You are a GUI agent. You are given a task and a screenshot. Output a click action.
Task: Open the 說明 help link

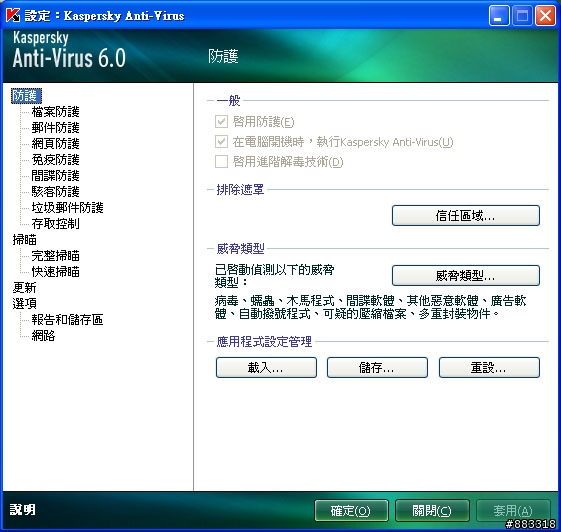23,509
